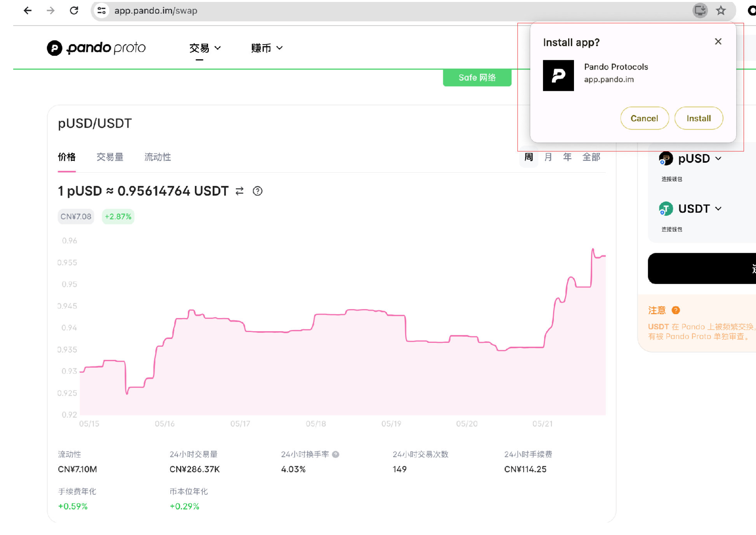Open site information icon in address bar

point(102,10)
